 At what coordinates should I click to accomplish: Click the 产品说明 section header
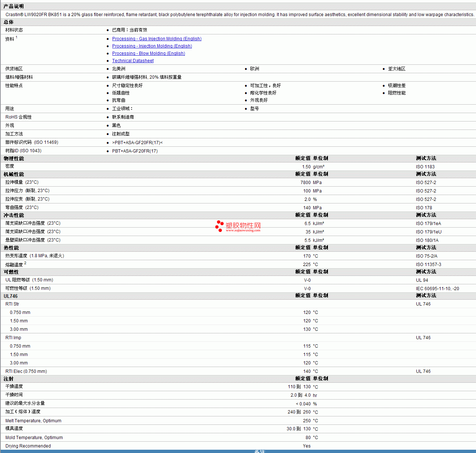[x=14, y=7]
